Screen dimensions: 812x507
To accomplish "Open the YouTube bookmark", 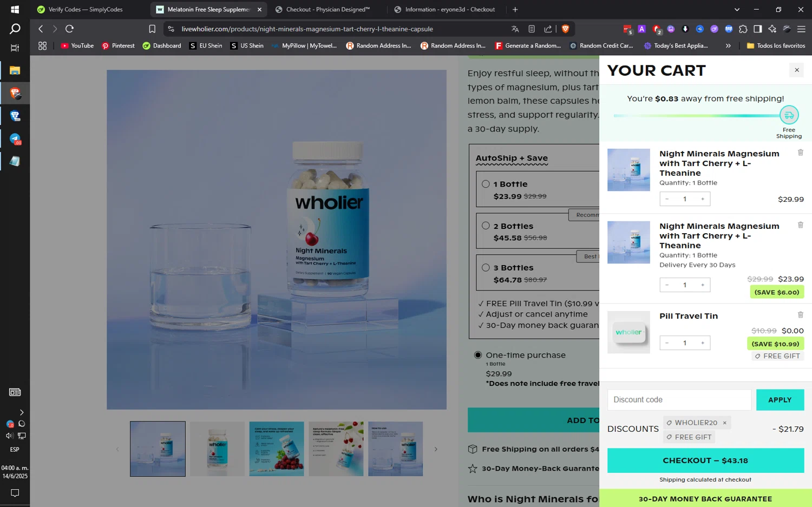I will pyautogui.click(x=77, y=46).
